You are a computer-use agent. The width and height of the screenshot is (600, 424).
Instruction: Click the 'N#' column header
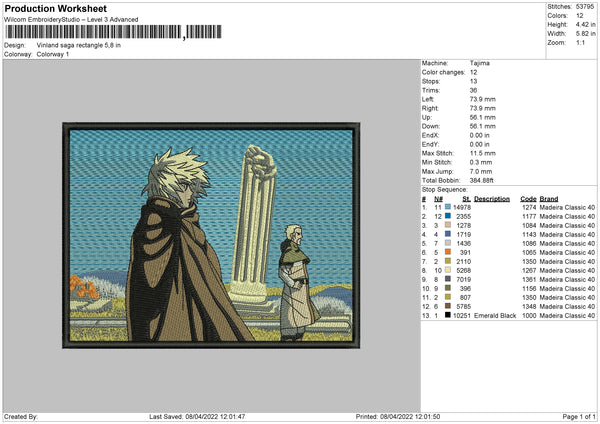(x=438, y=199)
